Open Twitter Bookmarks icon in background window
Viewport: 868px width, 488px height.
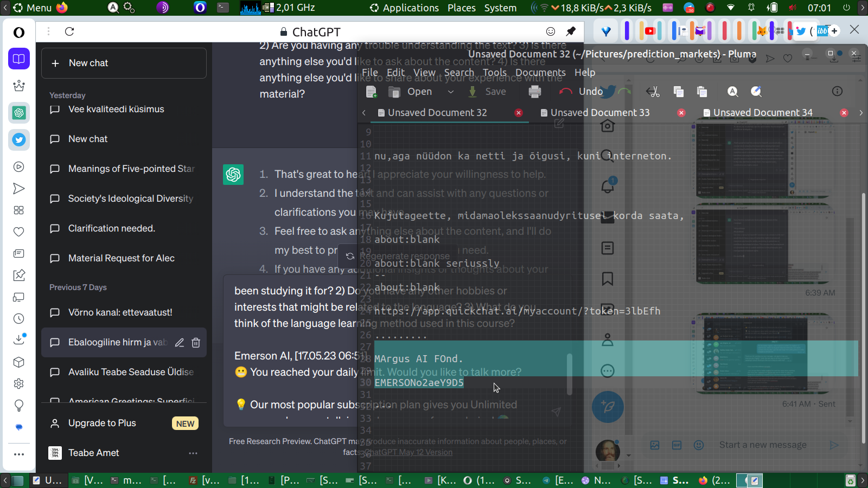pos(608,279)
